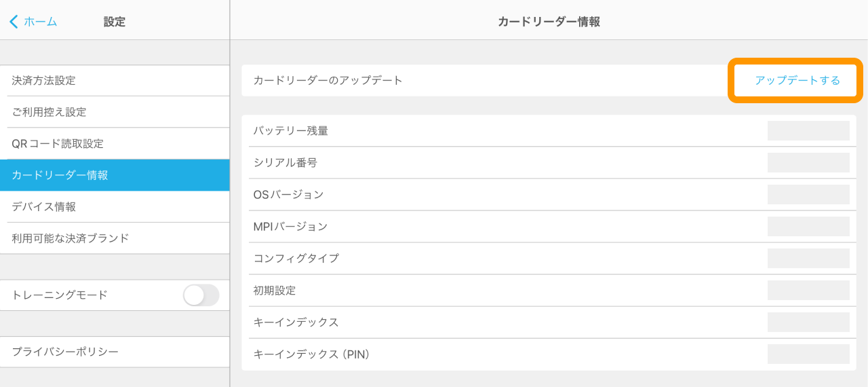Click the バッテリー残量 value placeholder field
The height and width of the screenshot is (387, 868).
pos(808,131)
